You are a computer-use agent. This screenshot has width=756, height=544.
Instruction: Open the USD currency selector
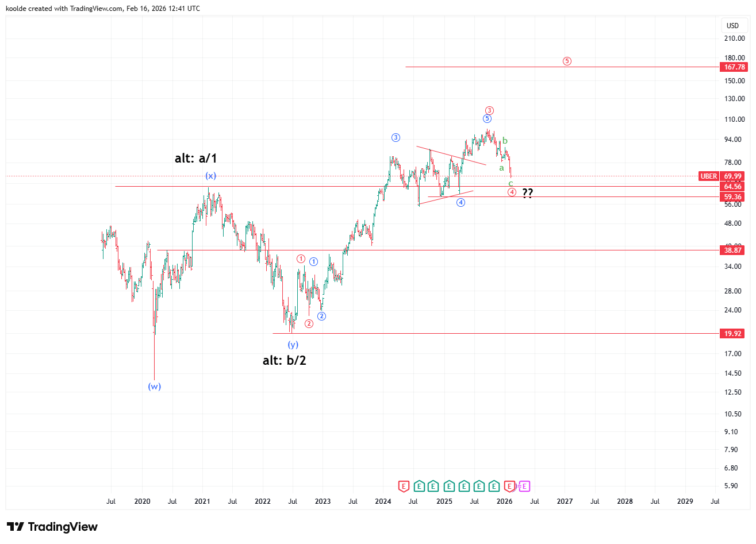click(x=732, y=25)
